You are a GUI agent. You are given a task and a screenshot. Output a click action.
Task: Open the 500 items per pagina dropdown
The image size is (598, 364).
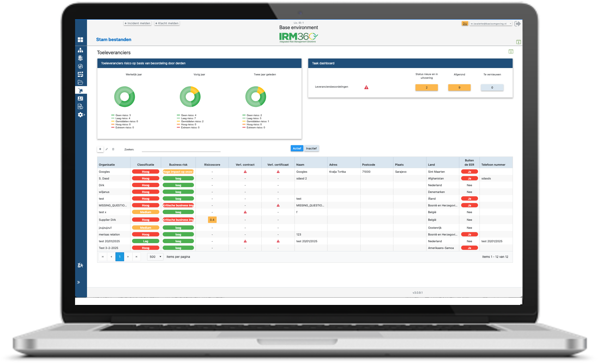(x=155, y=257)
